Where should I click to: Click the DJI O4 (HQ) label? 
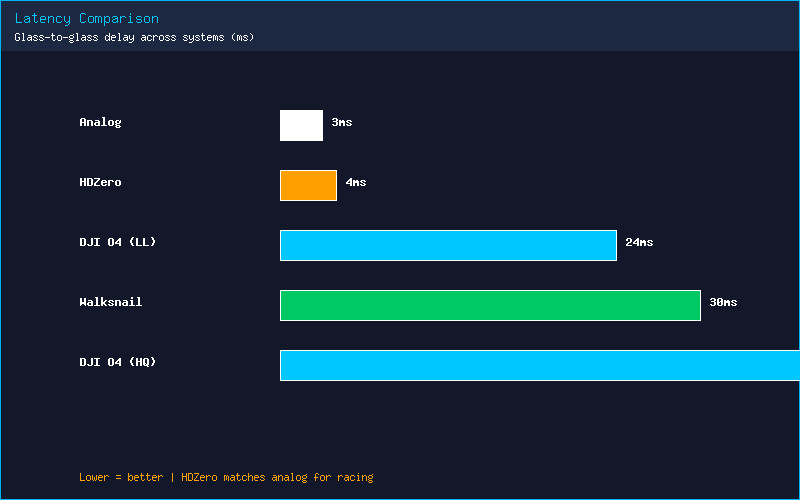[x=118, y=362]
